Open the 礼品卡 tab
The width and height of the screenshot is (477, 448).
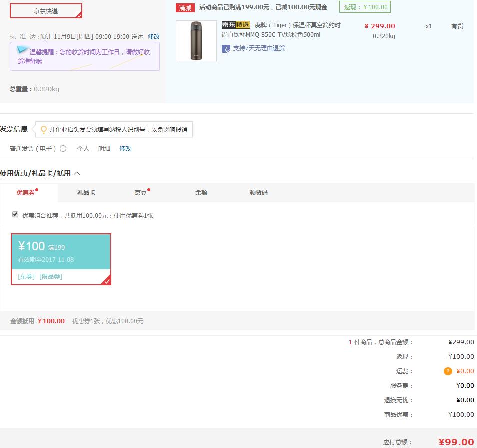click(x=86, y=193)
